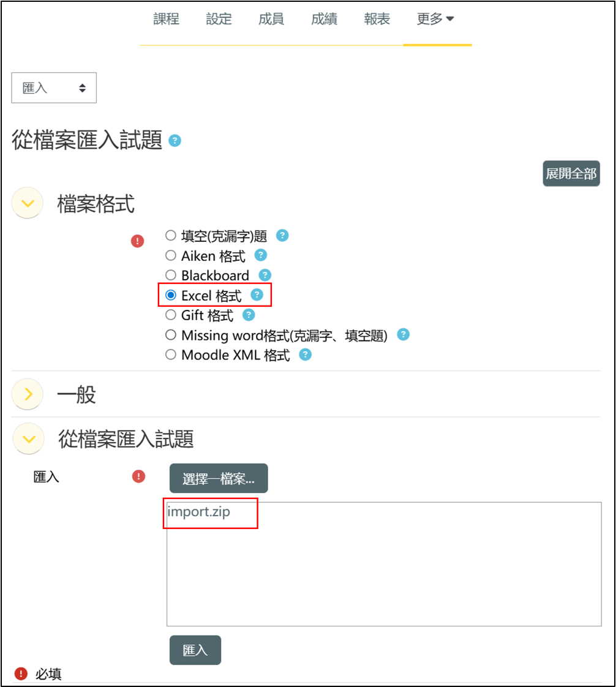This screenshot has height=687, width=616.
Task: Click required icon beside 匯入 file field
Action: (x=138, y=476)
